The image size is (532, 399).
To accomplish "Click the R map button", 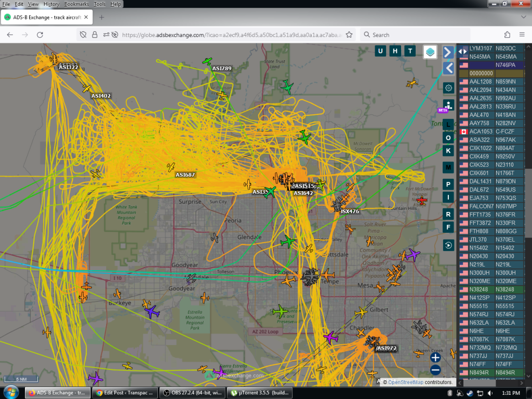I will coord(448,215).
